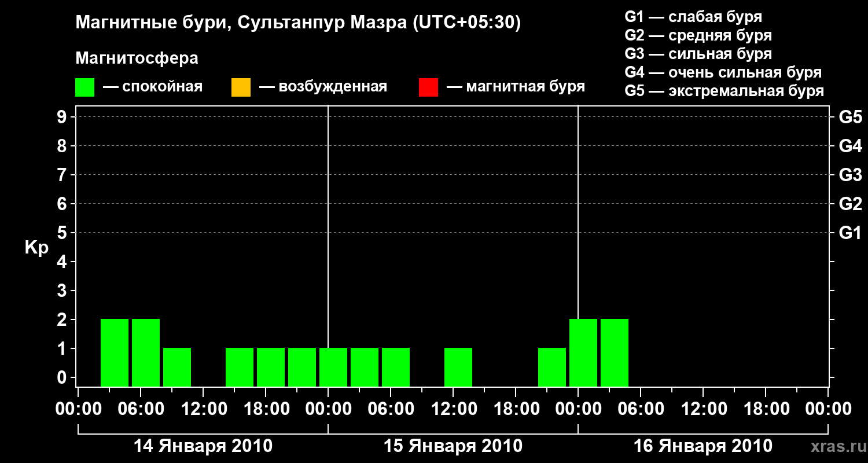This screenshot has width=868, height=463.
Task: Click the Kp 2 bar spanning midnight into 16 Января
Action: [583, 352]
